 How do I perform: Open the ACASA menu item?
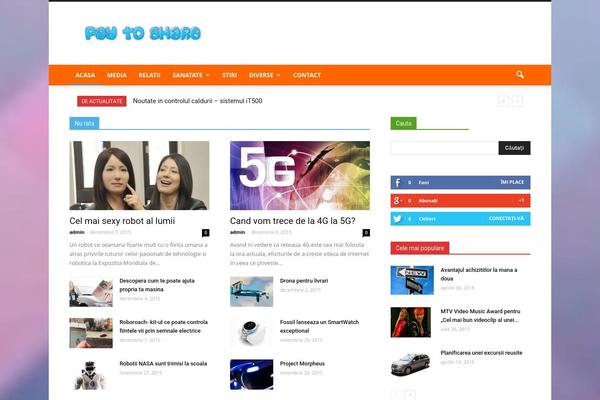click(x=85, y=75)
